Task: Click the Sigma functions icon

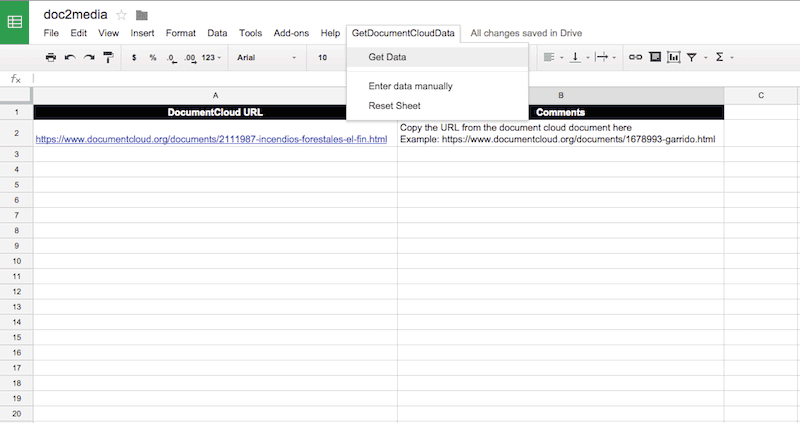Action: point(719,57)
